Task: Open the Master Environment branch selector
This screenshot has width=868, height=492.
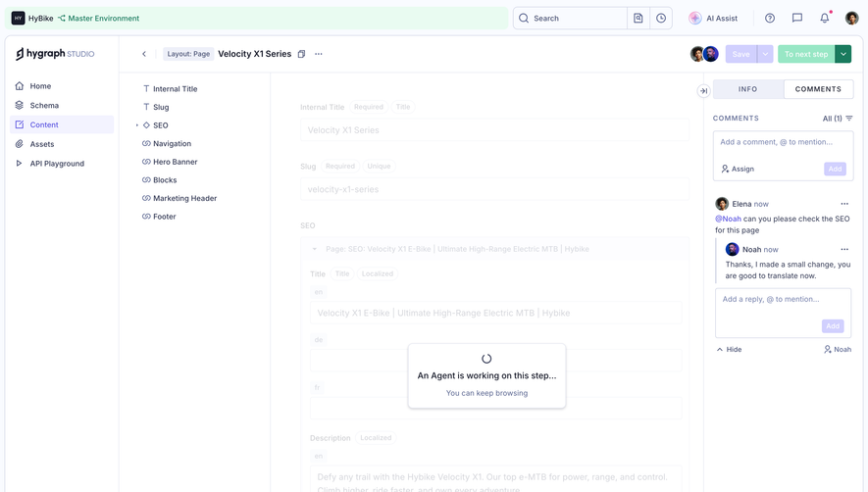Action: (98, 19)
